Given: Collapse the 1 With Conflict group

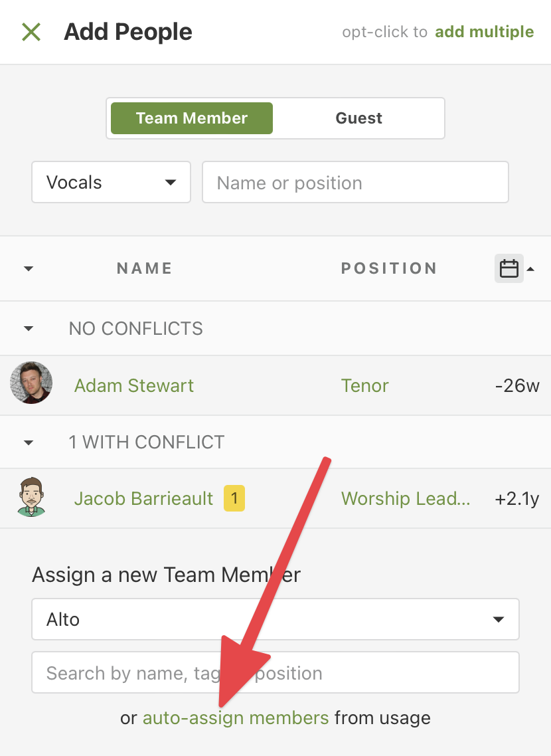Looking at the screenshot, I should (x=29, y=442).
